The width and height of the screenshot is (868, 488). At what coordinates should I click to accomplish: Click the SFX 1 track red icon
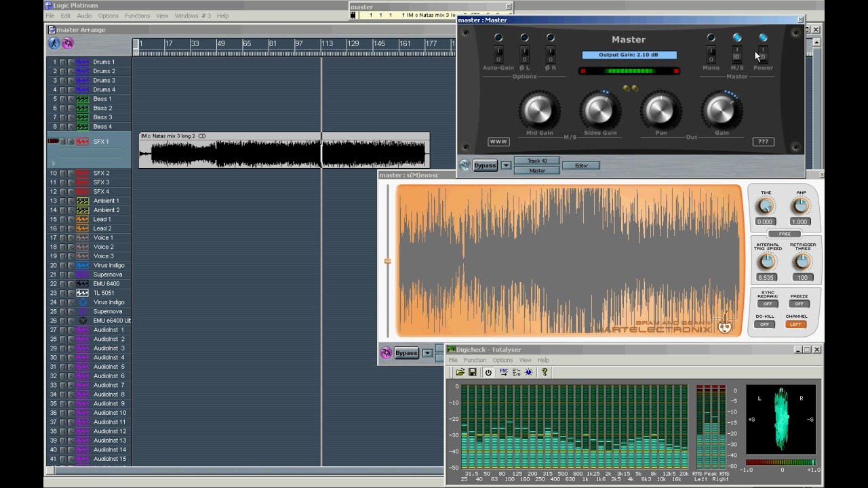point(82,142)
